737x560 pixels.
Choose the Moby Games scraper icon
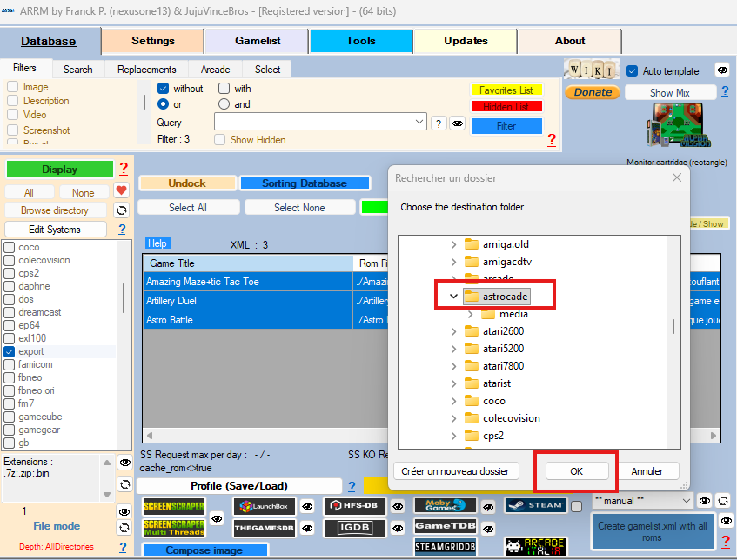tap(446, 505)
